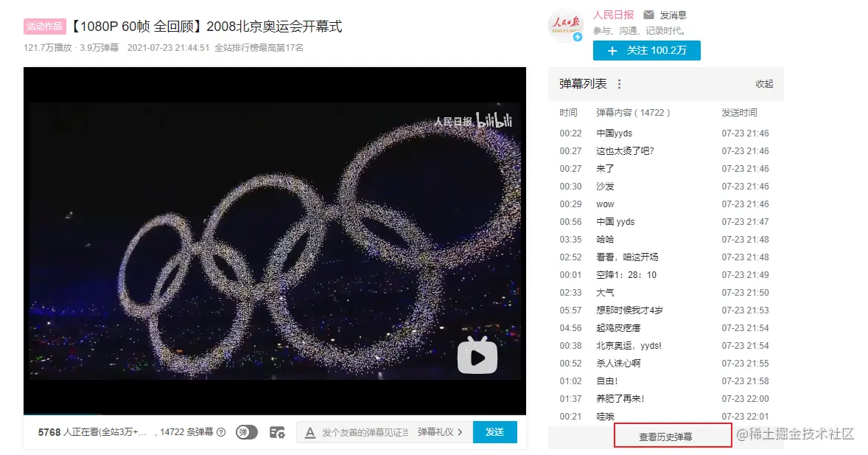Select danmaku row 北京奥运，yyds!
This screenshot has height=455, width=868.
coord(666,346)
